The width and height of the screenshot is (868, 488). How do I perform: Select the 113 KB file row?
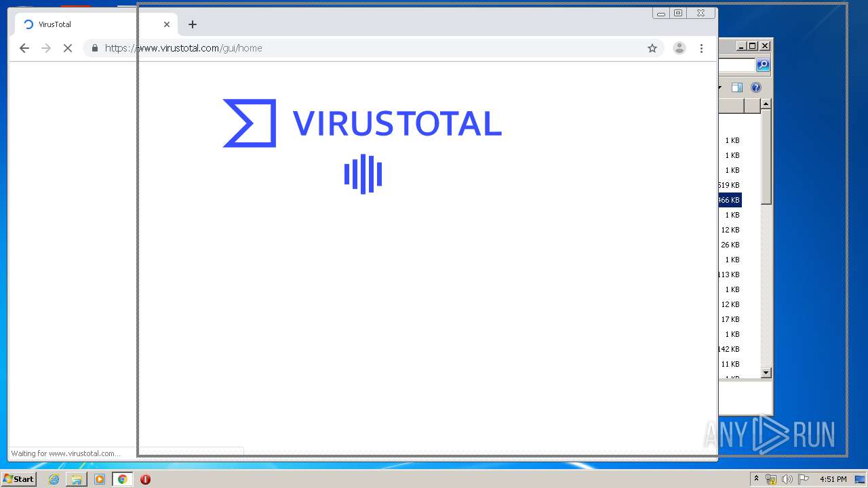click(730, 274)
